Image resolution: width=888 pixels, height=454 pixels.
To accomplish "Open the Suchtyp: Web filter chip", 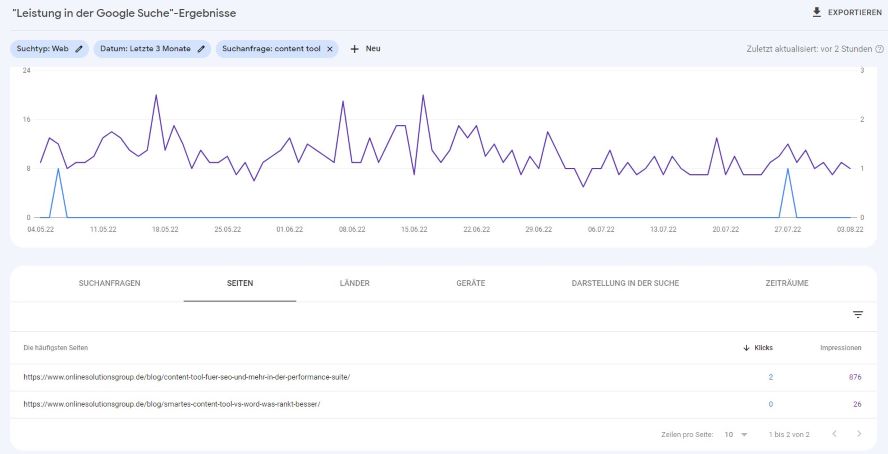I will [49, 49].
